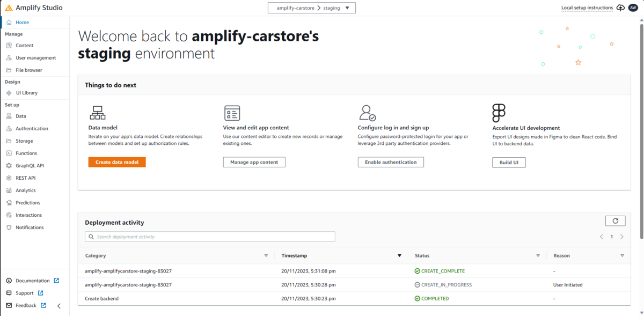Click the Enable authentication button
644x316 pixels.
coord(391,162)
